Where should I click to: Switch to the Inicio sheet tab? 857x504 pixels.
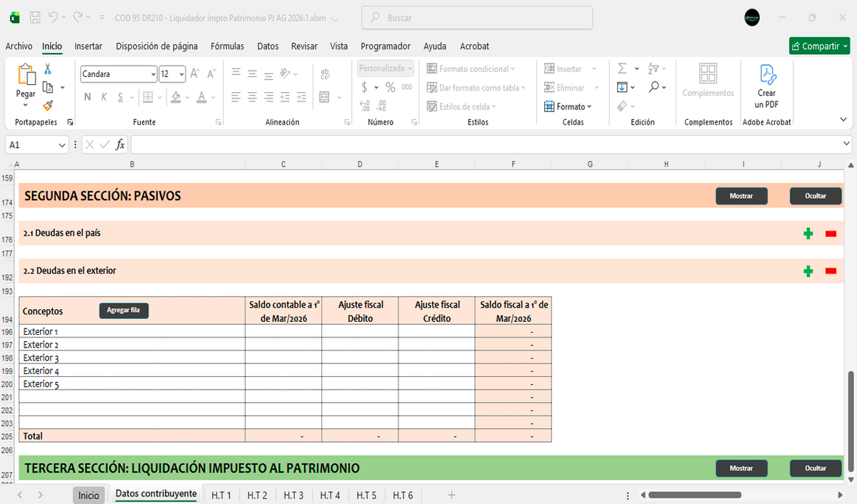(89, 495)
